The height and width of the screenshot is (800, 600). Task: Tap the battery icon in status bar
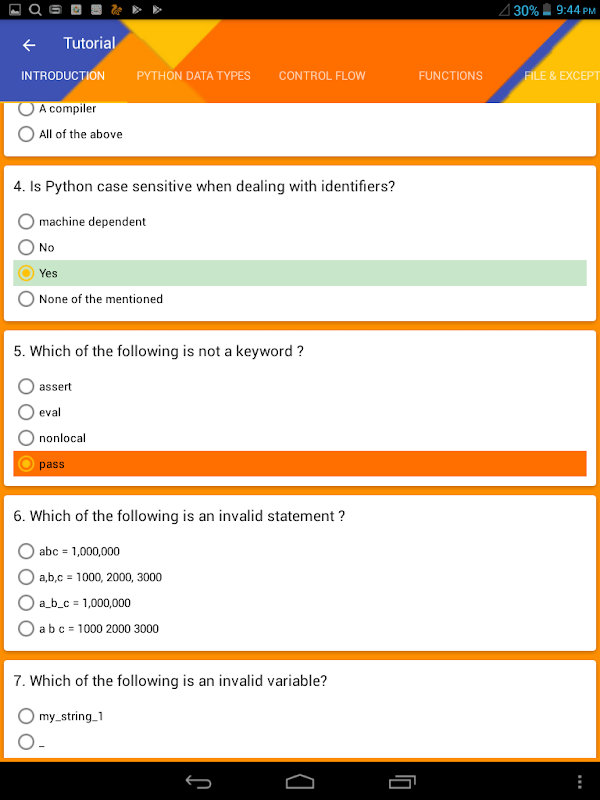[x=546, y=10]
